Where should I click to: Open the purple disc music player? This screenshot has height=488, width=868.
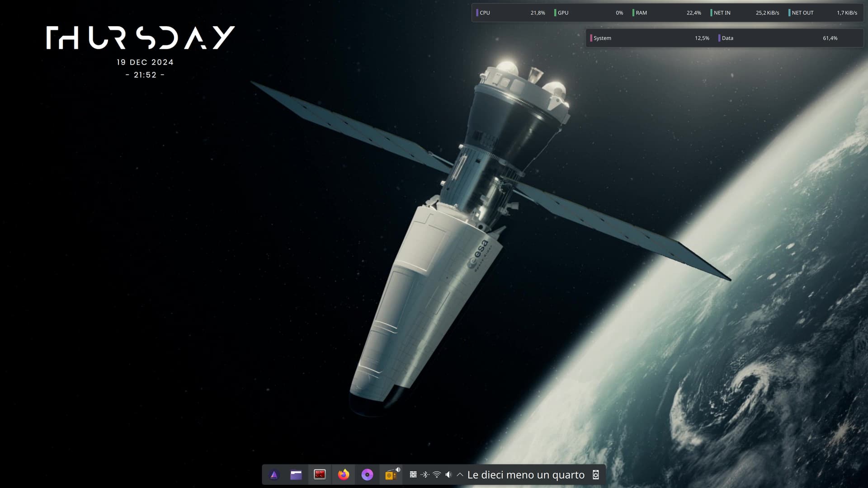367,475
